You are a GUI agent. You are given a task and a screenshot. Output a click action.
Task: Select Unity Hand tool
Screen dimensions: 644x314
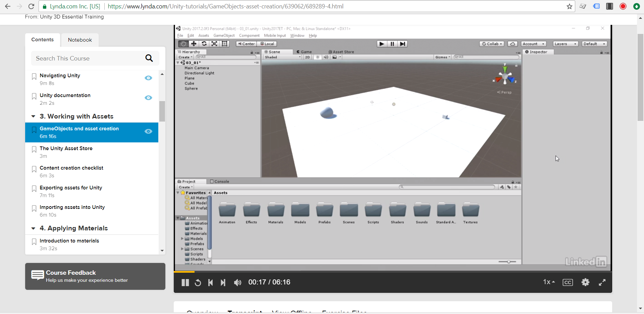tap(183, 44)
